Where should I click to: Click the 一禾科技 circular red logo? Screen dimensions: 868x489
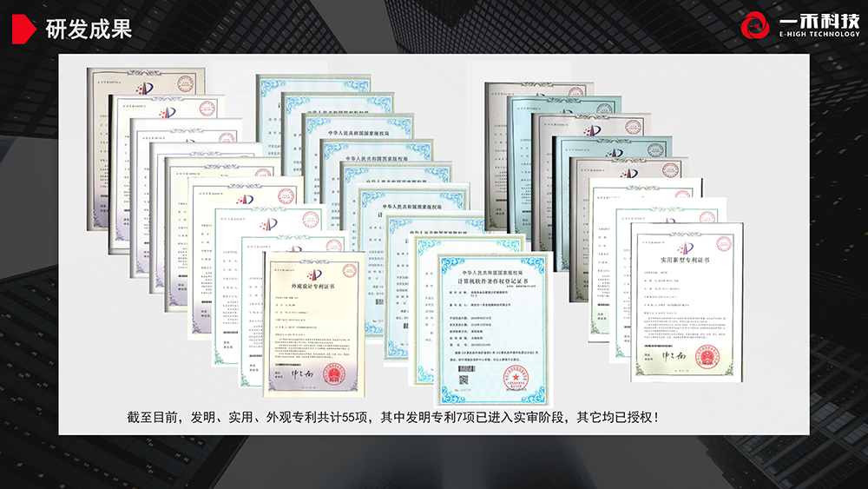point(757,26)
